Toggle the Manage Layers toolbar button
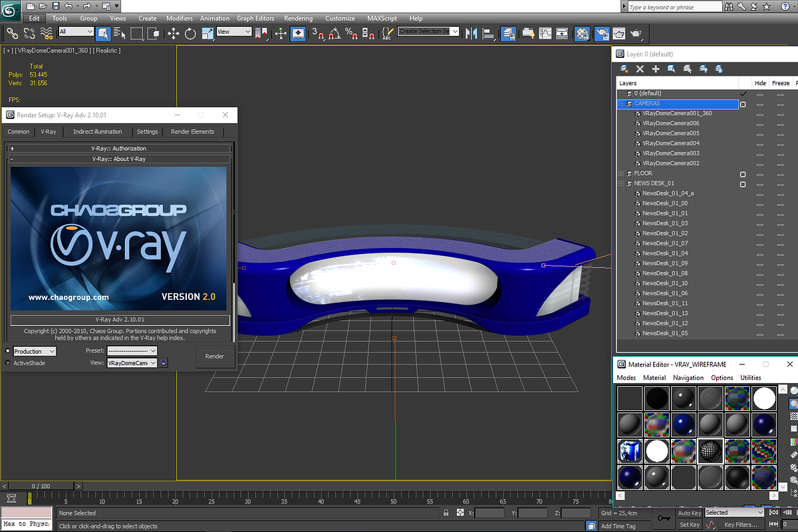 (509, 33)
